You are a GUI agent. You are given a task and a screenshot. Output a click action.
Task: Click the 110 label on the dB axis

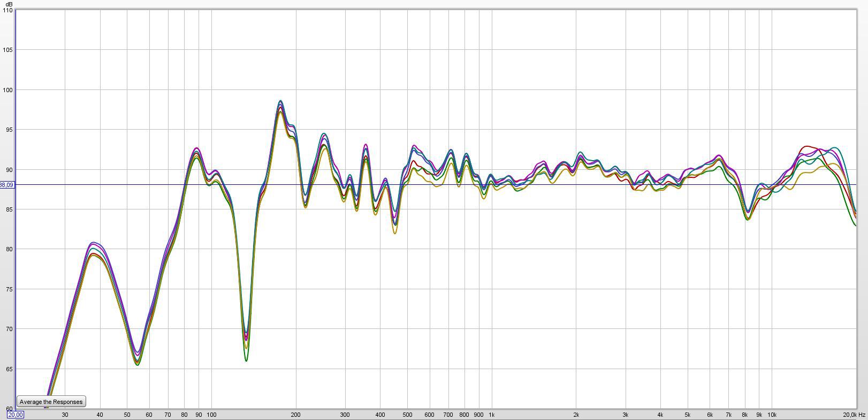pos(8,10)
